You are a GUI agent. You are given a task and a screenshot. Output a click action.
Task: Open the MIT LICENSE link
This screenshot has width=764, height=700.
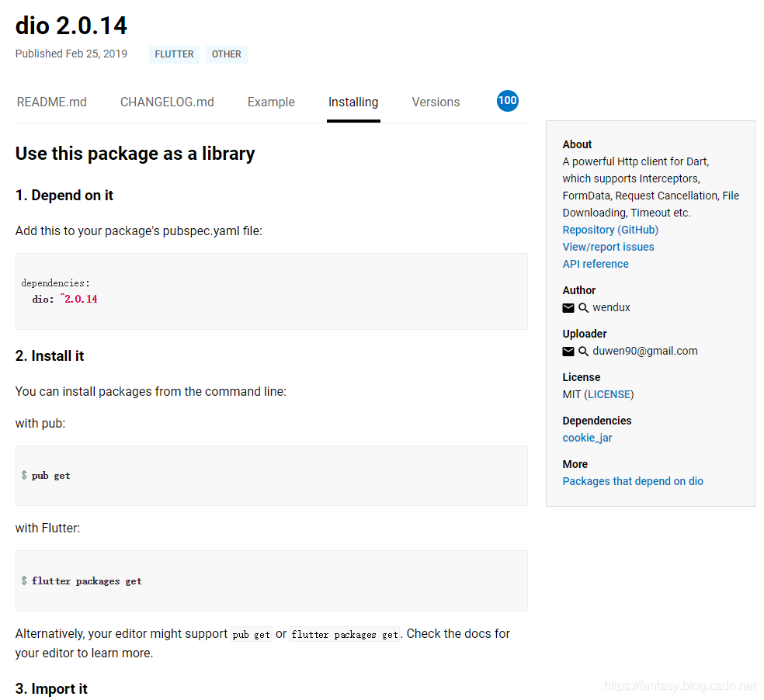pos(609,394)
